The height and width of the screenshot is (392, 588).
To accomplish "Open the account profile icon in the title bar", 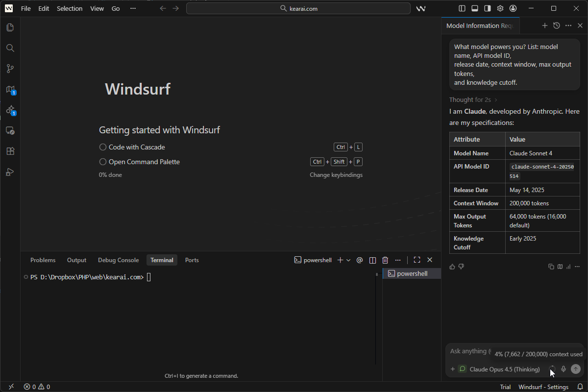I will pos(513,8).
